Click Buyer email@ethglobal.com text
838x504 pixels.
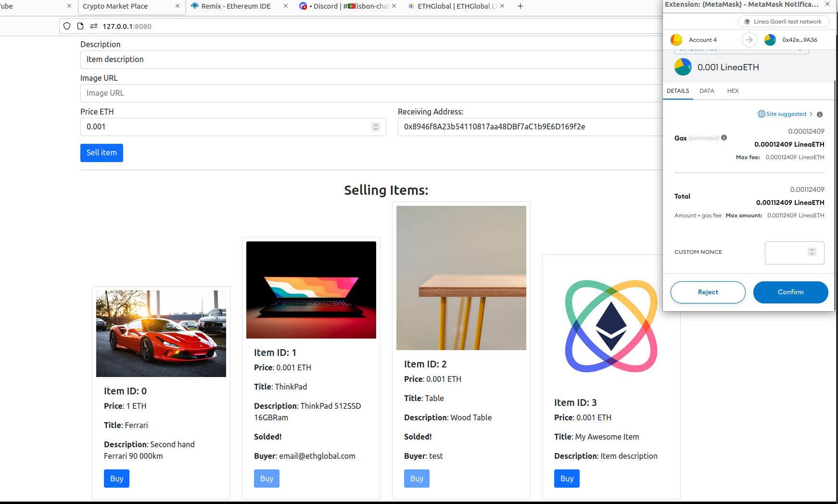coord(305,456)
